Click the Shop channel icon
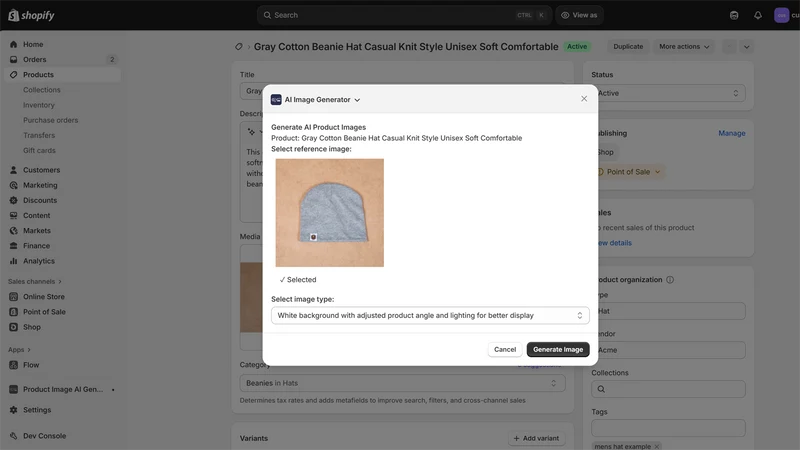 (14, 327)
